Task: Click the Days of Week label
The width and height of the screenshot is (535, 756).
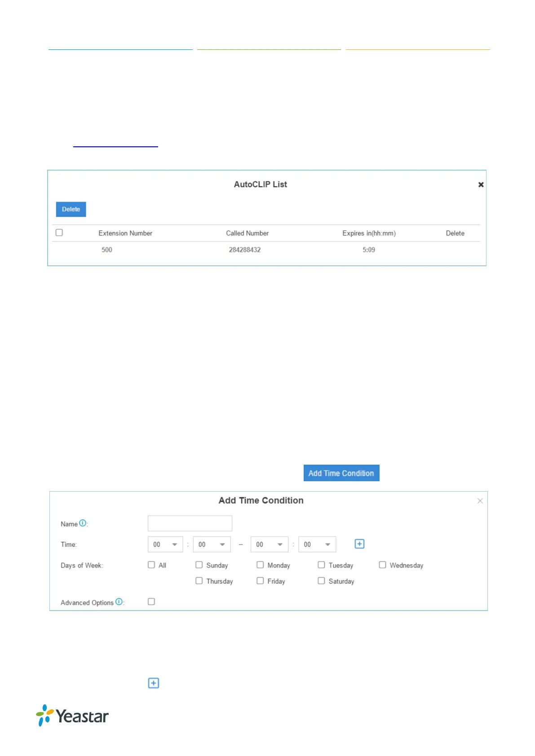Action: tap(82, 565)
